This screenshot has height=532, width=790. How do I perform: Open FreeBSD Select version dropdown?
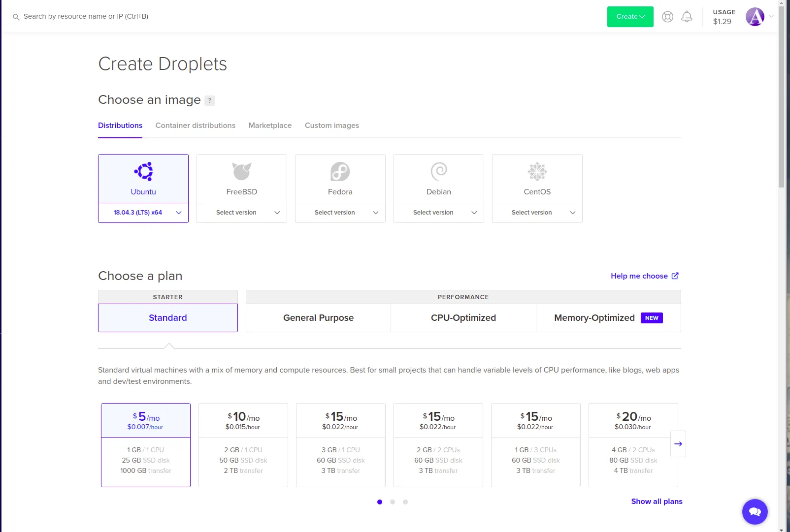click(x=242, y=213)
